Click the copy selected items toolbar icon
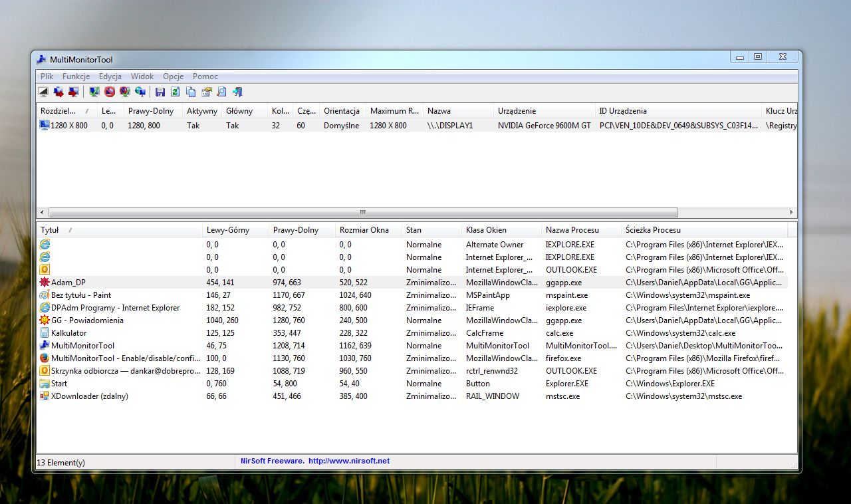This screenshot has height=504, width=851. pos(191,92)
